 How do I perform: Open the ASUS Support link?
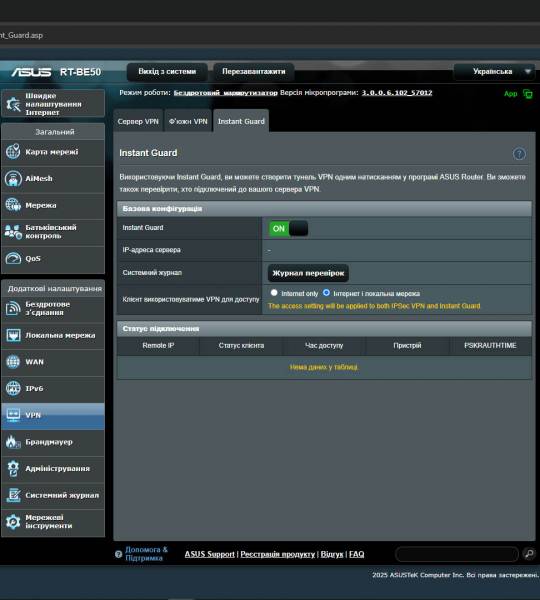[209, 554]
